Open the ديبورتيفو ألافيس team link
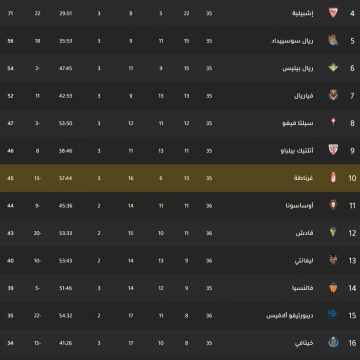The width and height of the screenshot is (360, 360). tap(290, 315)
